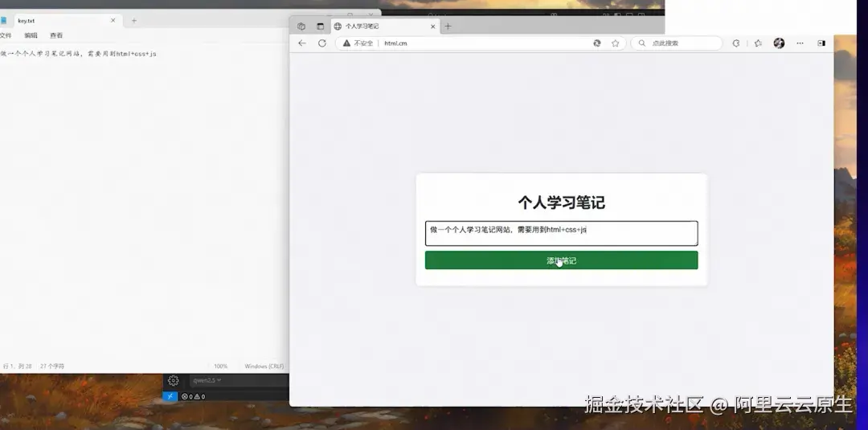868x430 pixels.
Task: Open the 文件 menu in Notepad
Action: pos(5,35)
